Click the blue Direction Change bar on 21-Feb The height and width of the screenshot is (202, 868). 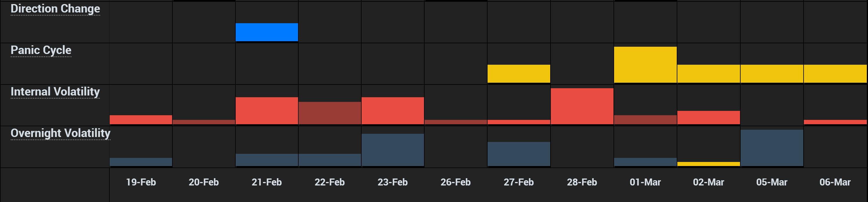pyautogui.click(x=266, y=32)
